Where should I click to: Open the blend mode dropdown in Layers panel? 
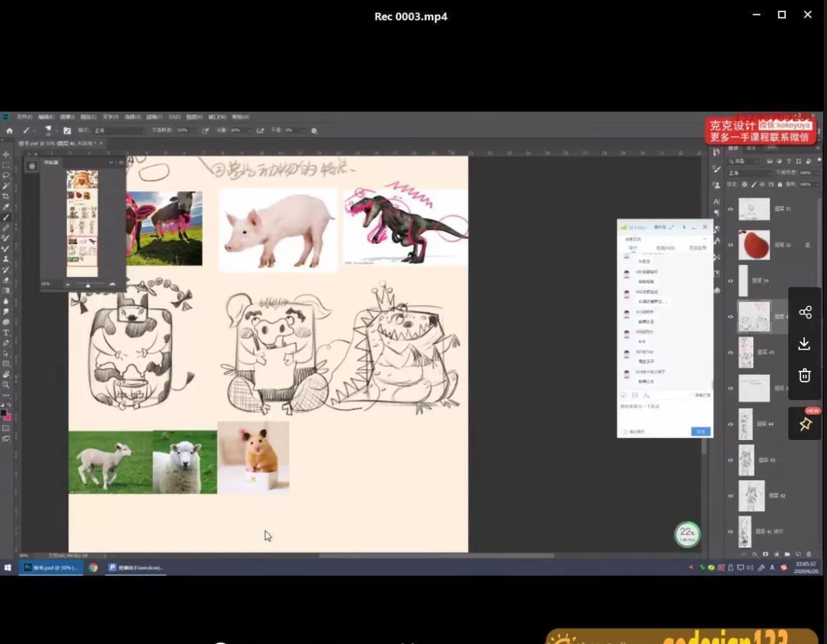pyautogui.click(x=749, y=173)
